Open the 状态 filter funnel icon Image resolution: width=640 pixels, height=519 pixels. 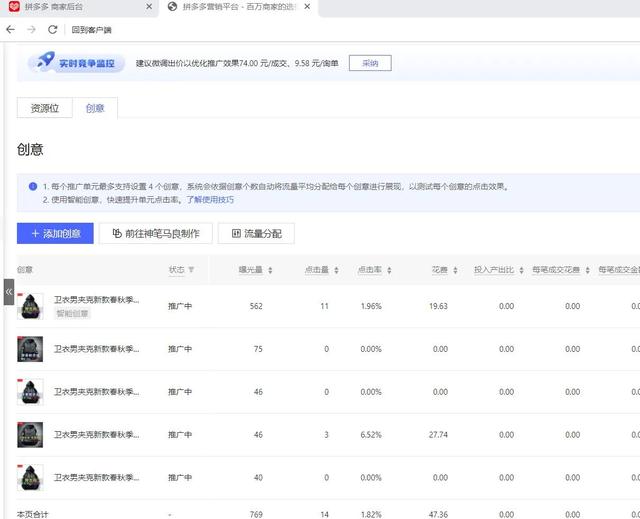(x=191, y=270)
